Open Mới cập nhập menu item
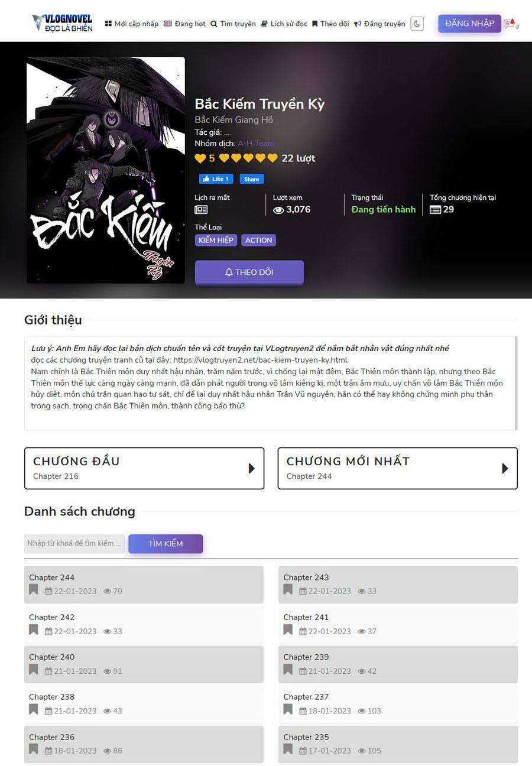Image resolution: width=532 pixels, height=766 pixels. point(132,24)
